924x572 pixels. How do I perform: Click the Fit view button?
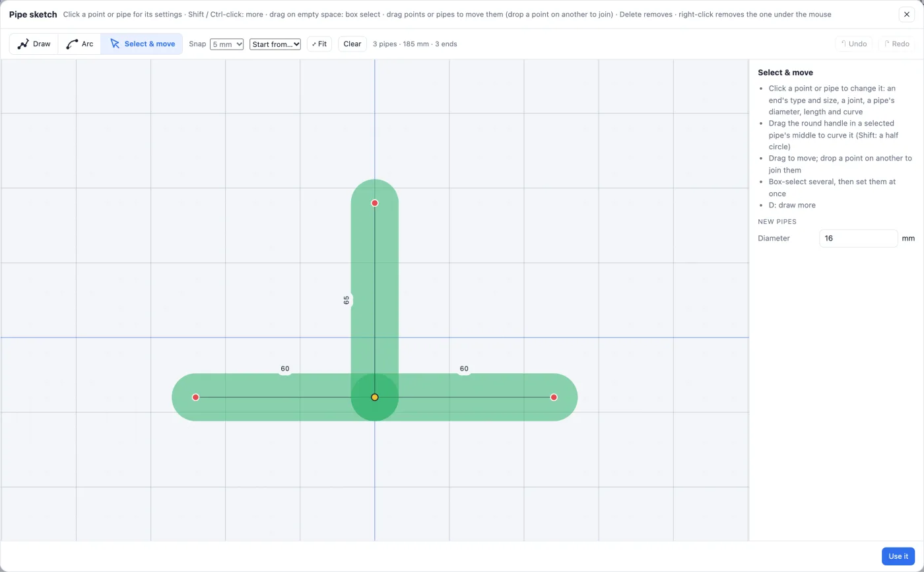point(319,44)
